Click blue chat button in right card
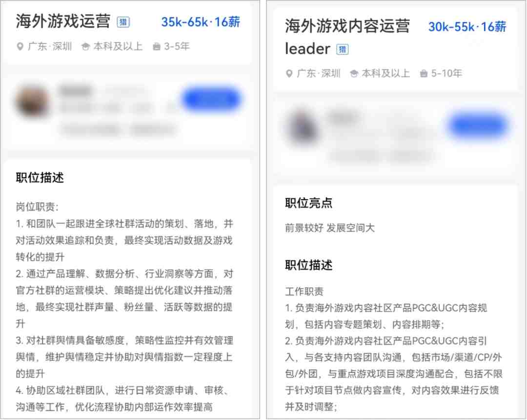Viewport: 527px width, 420px height. (477, 126)
